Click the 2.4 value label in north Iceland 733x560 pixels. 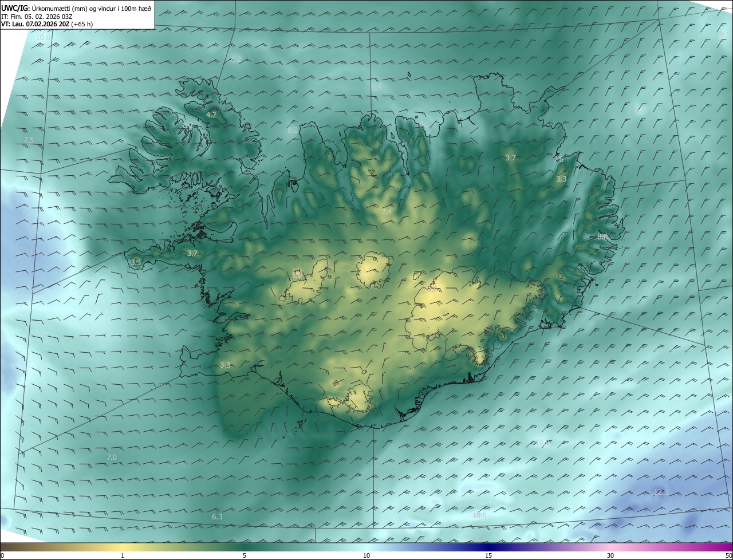[387, 212]
